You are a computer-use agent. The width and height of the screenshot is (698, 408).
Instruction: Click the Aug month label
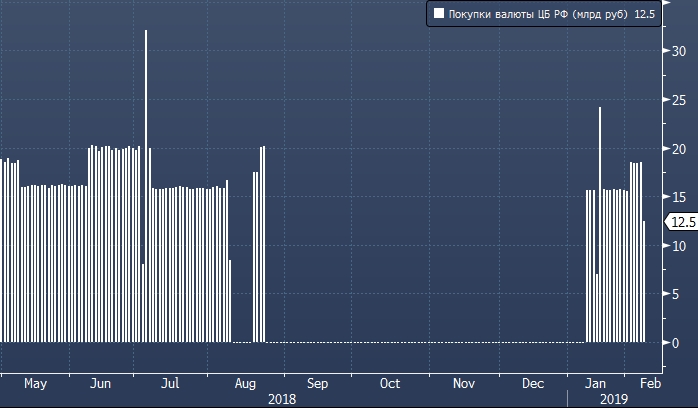(x=244, y=383)
